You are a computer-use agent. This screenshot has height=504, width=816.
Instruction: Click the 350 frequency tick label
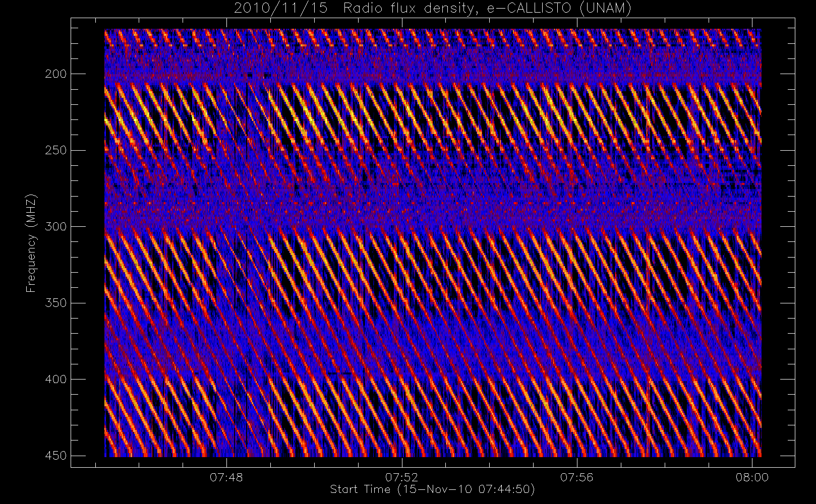pos(56,303)
